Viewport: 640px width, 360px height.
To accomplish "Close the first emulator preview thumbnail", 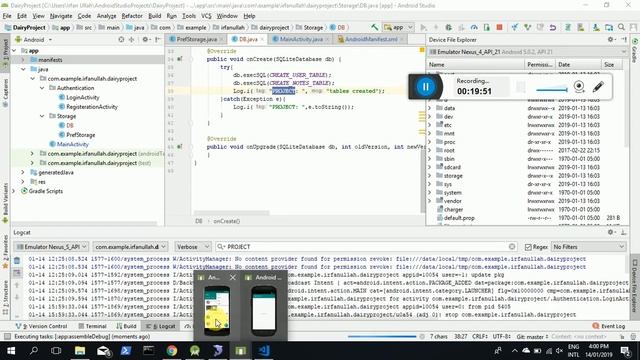I will 233,278.
